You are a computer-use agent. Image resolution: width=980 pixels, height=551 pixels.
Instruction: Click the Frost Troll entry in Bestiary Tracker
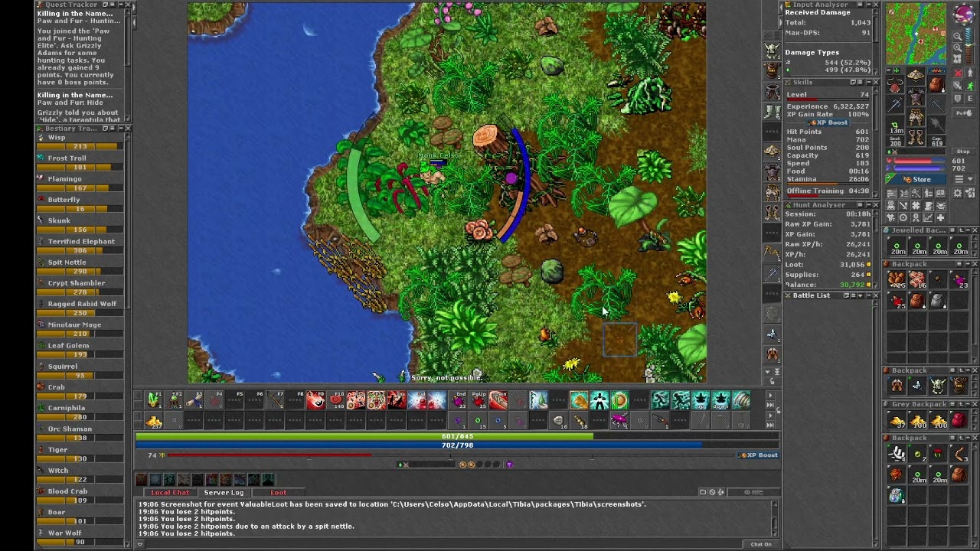(x=80, y=162)
